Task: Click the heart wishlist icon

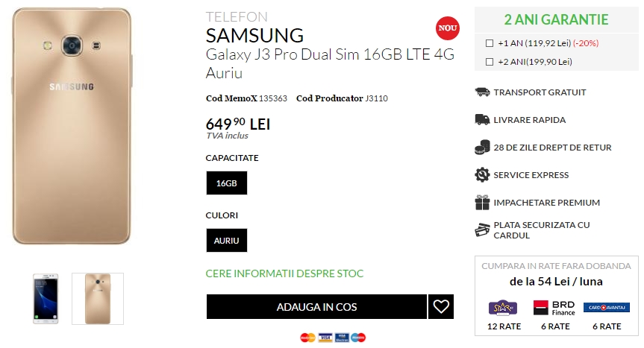Action: click(x=441, y=306)
